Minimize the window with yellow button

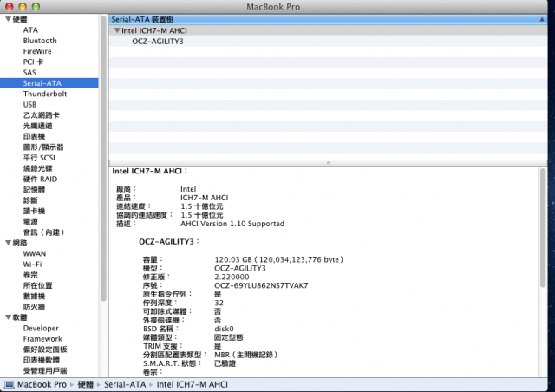[23, 6]
